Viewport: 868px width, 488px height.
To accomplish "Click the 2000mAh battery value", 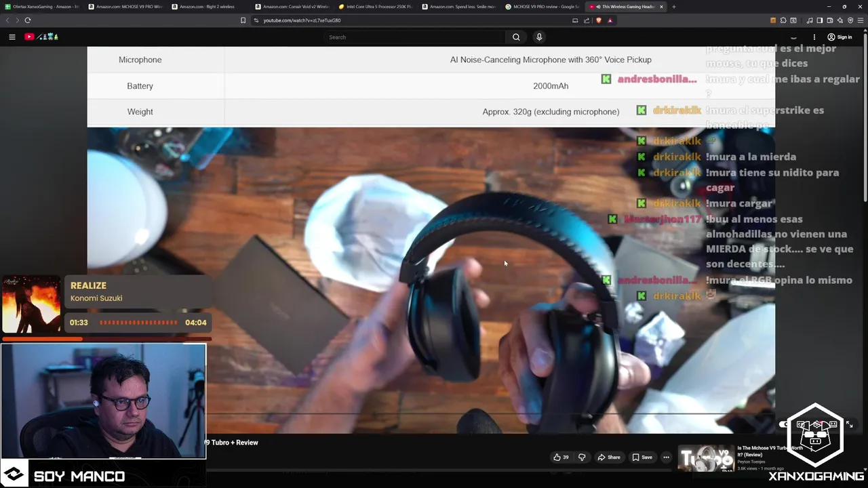I will click(x=551, y=86).
